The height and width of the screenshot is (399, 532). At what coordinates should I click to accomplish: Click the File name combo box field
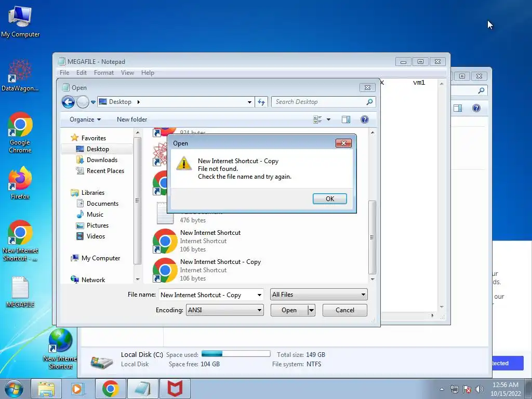point(207,295)
